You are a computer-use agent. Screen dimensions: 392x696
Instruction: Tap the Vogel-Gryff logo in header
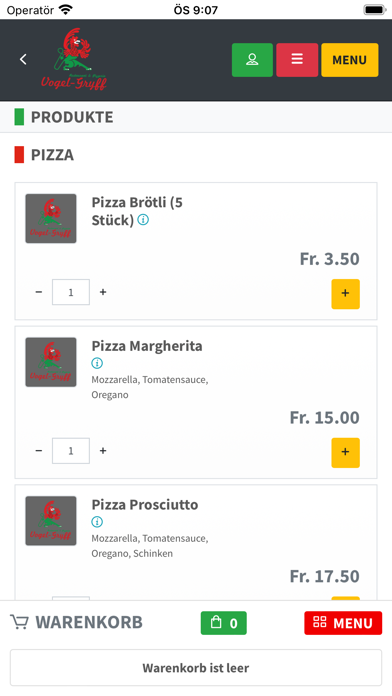click(74, 59)
